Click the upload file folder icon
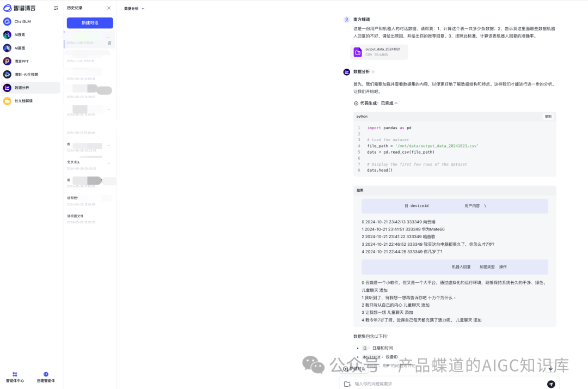 [347, 384]
